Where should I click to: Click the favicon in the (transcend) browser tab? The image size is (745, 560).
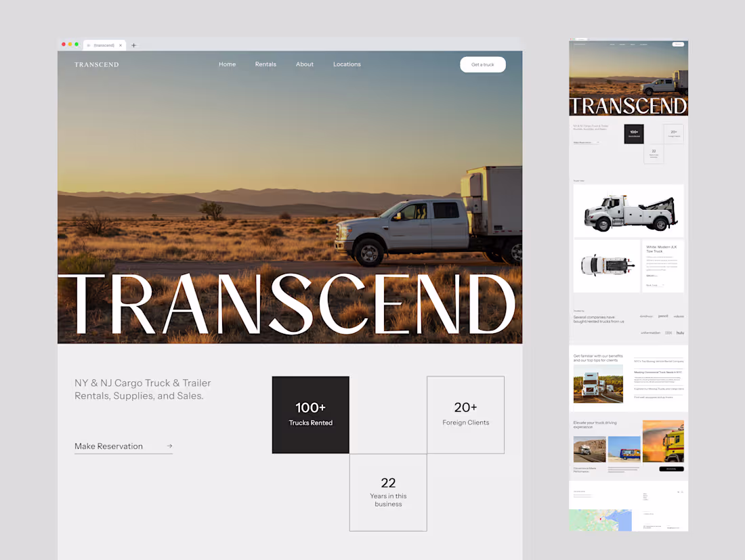89,45
